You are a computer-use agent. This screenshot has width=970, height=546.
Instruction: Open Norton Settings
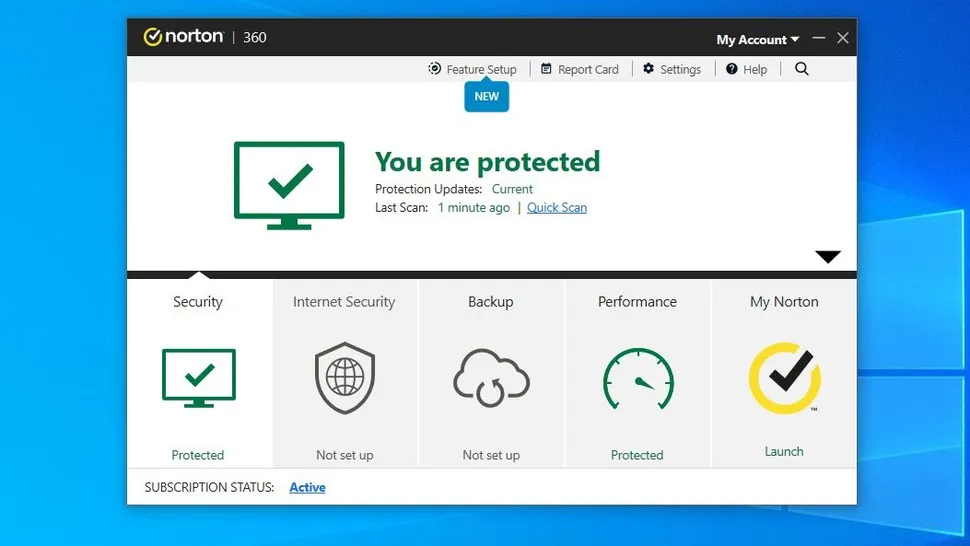(x=672, y=69)
